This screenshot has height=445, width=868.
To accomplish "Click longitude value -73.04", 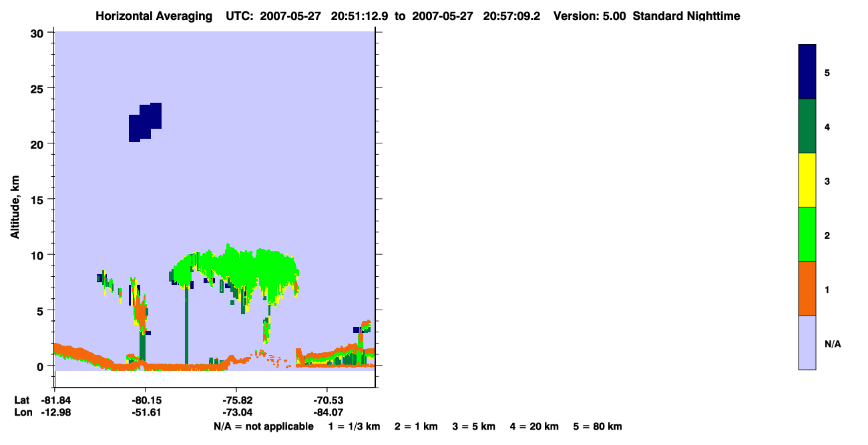I will coord(236,413).
